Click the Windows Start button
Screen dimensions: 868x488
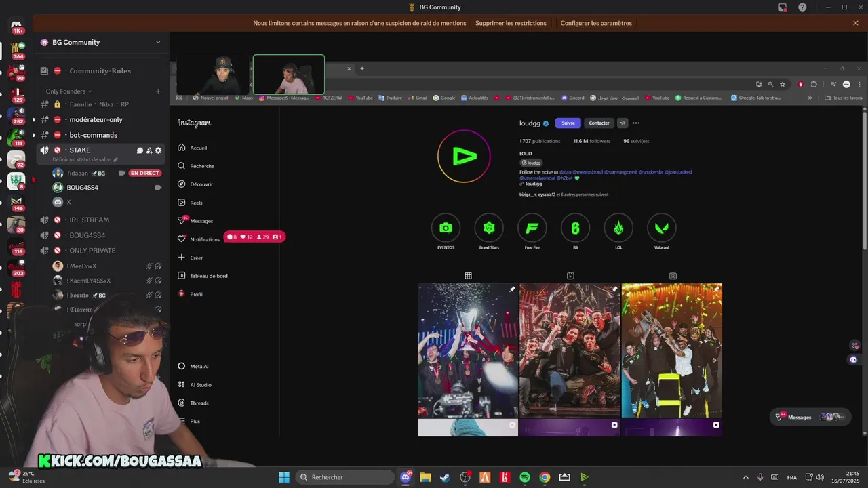pos(284,477)
